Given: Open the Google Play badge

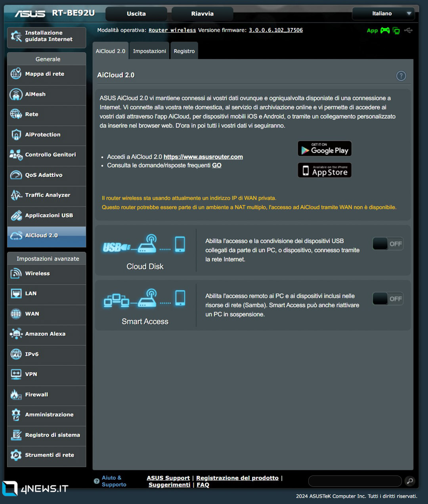Looking at the screenshot, I should (x=325, y=148).
